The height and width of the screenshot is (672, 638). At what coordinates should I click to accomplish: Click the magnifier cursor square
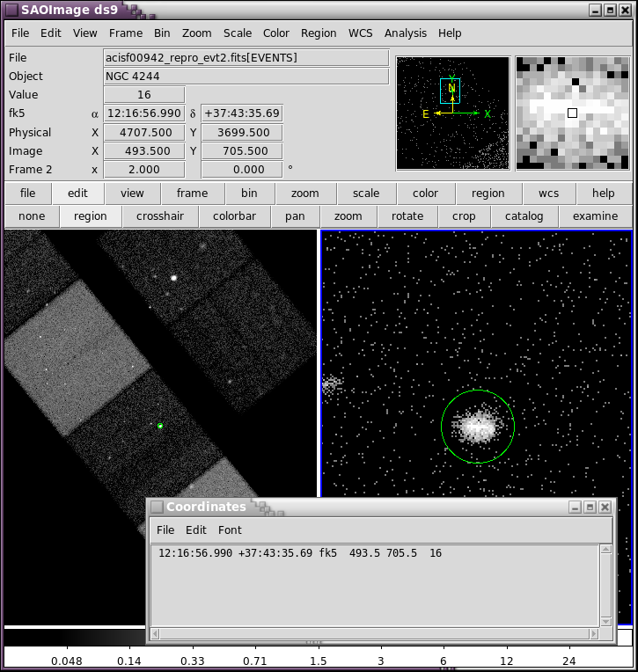(x=572, y=113)
